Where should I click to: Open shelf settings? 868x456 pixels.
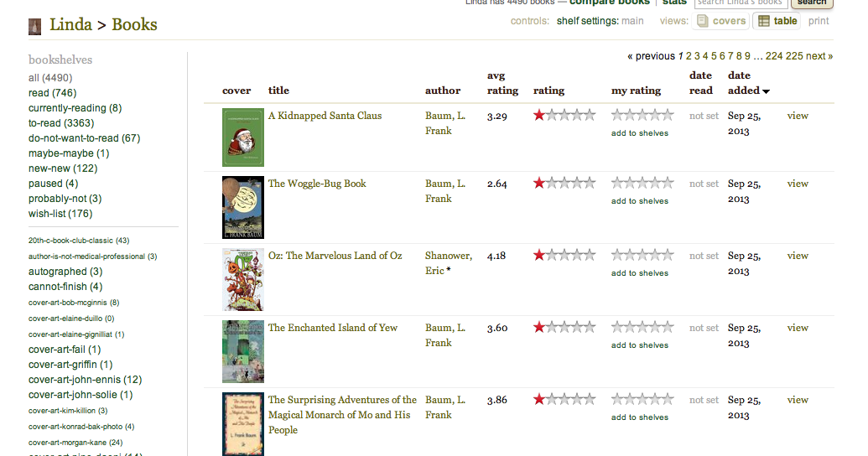[600, 21]
